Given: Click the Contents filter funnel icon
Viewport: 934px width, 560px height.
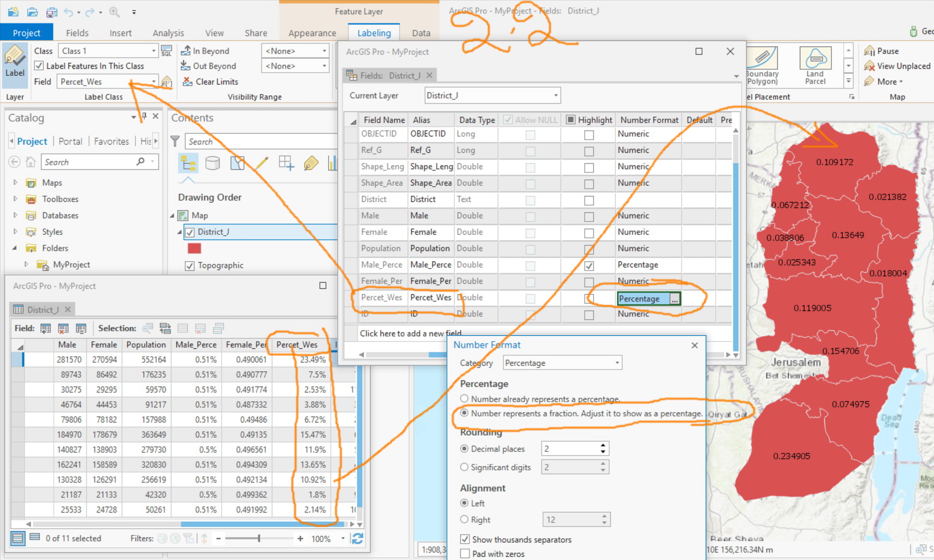Looking at the screenshot, I should click(x=175, y=141).
